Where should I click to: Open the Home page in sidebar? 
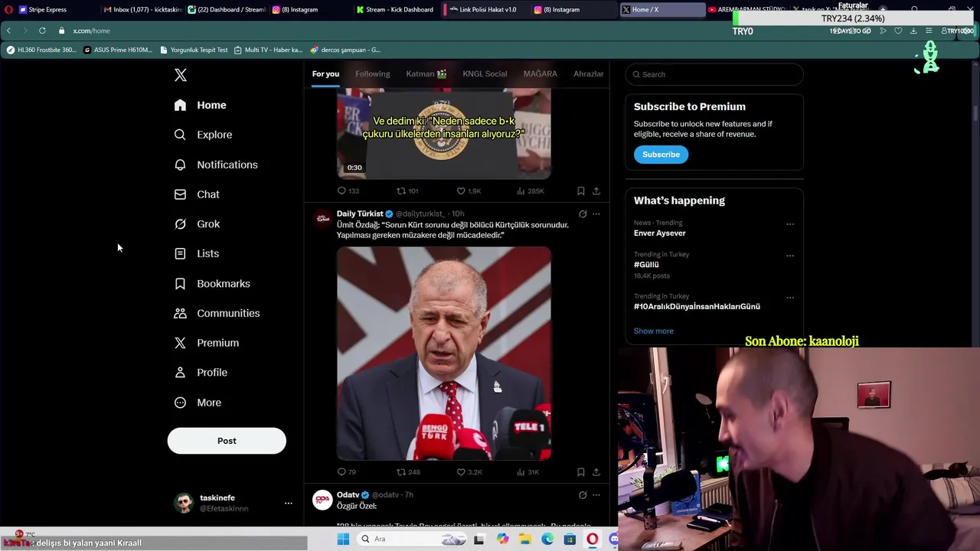point(201,105)
